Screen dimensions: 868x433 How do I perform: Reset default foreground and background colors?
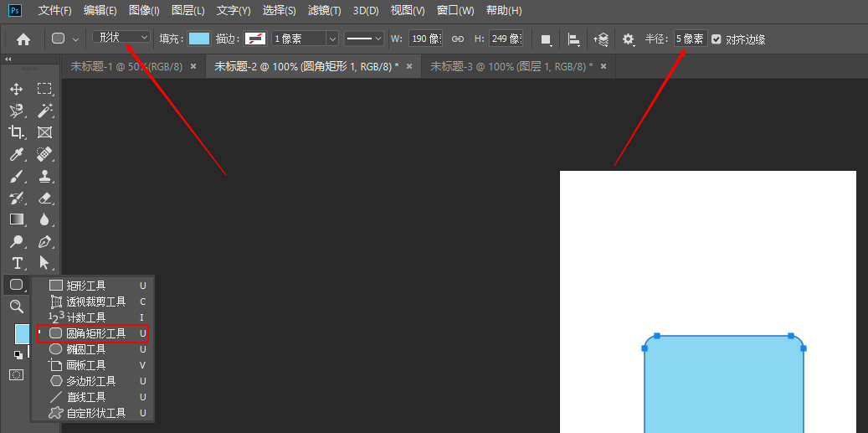click(x=18, y=354)
